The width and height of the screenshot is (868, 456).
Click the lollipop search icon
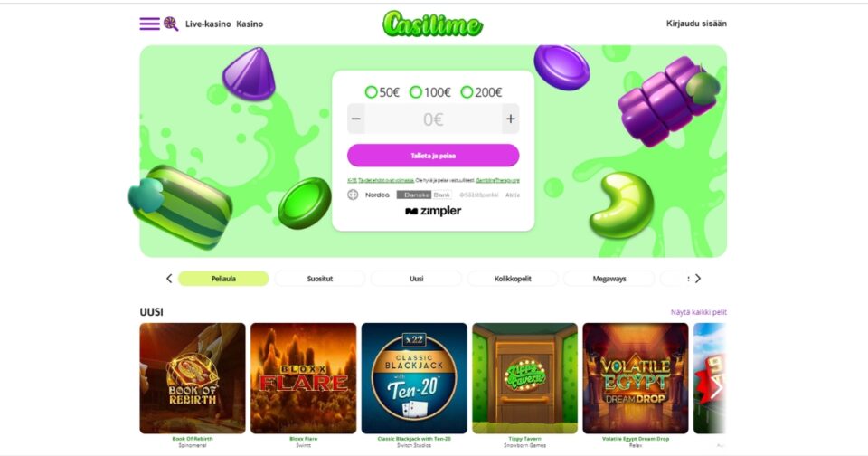(x=171, y=24)
